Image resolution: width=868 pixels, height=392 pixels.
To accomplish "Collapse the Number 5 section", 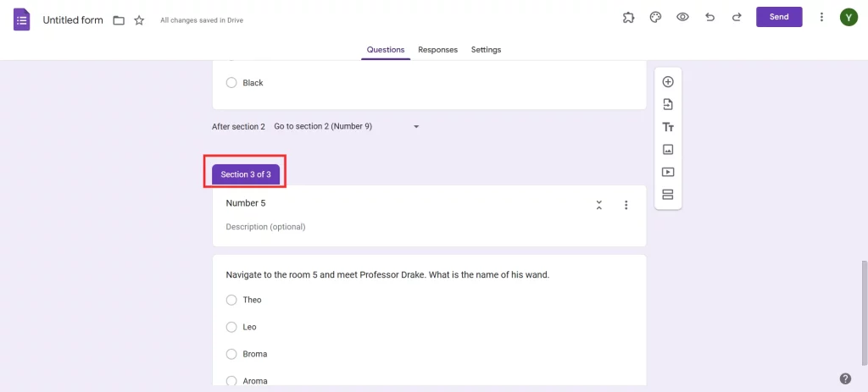I will 599,205.
